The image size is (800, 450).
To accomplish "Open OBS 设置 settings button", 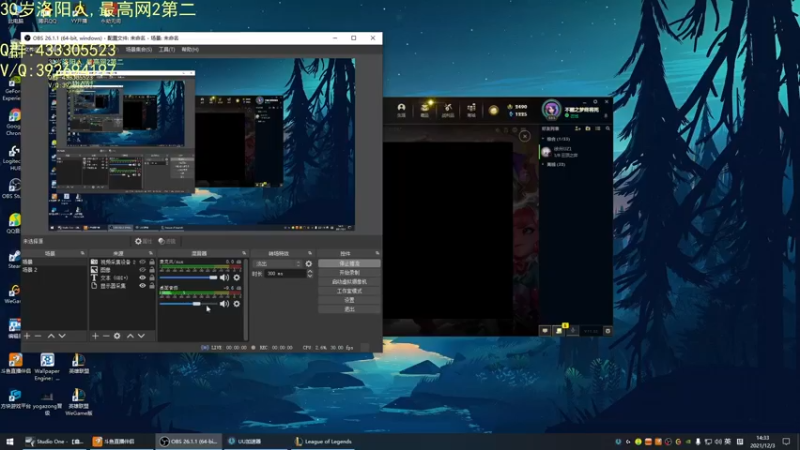I will 349,300.
